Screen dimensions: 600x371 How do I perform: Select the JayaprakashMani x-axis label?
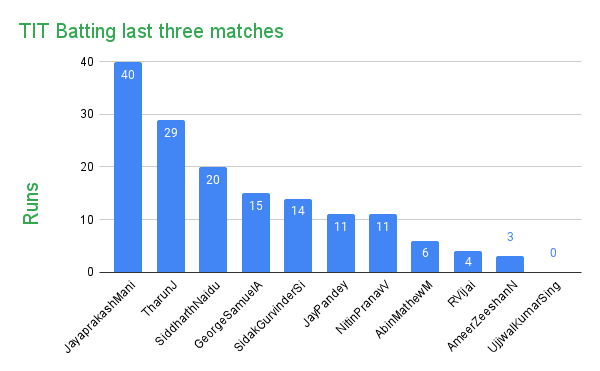click(x=99, y=317)
